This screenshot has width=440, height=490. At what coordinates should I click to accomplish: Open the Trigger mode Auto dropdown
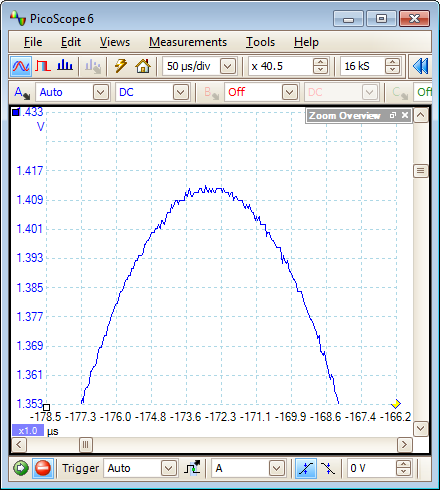pos(168,468)
